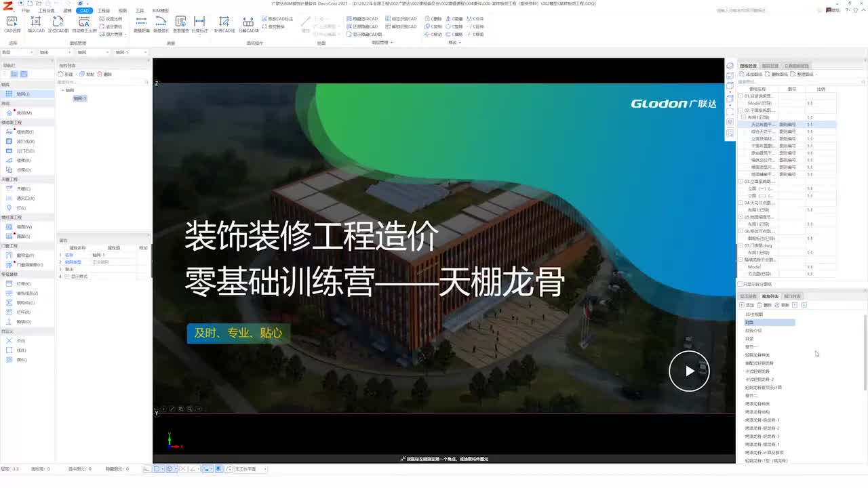This screenshot has width=868, height=488.
Task: Click the component search field
Action: 103,82
